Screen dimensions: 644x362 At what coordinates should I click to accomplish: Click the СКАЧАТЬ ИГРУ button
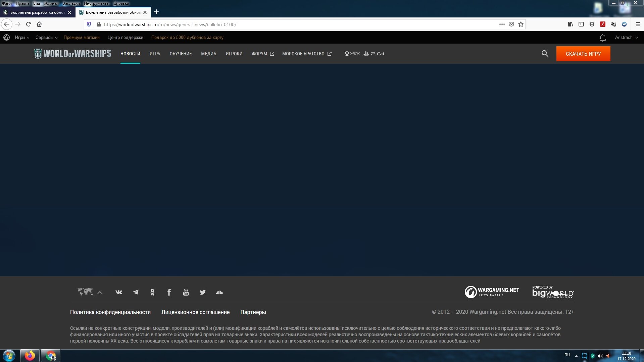tap(583, 54)
